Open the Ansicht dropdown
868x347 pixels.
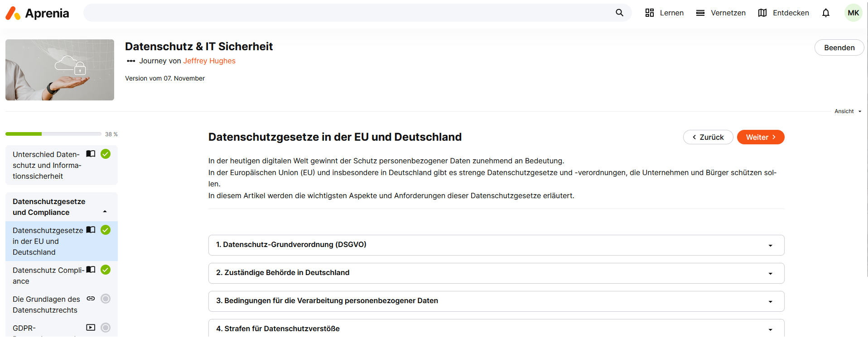tap(848, 111)
